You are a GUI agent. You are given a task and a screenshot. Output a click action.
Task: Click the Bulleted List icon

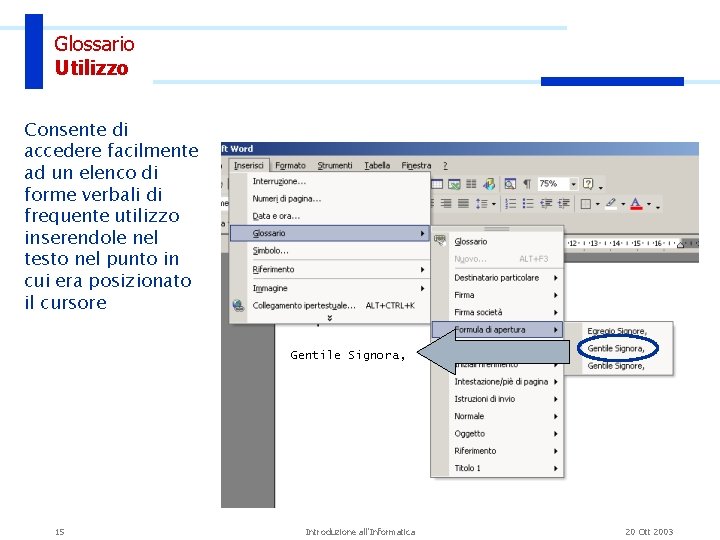point(528,203)
